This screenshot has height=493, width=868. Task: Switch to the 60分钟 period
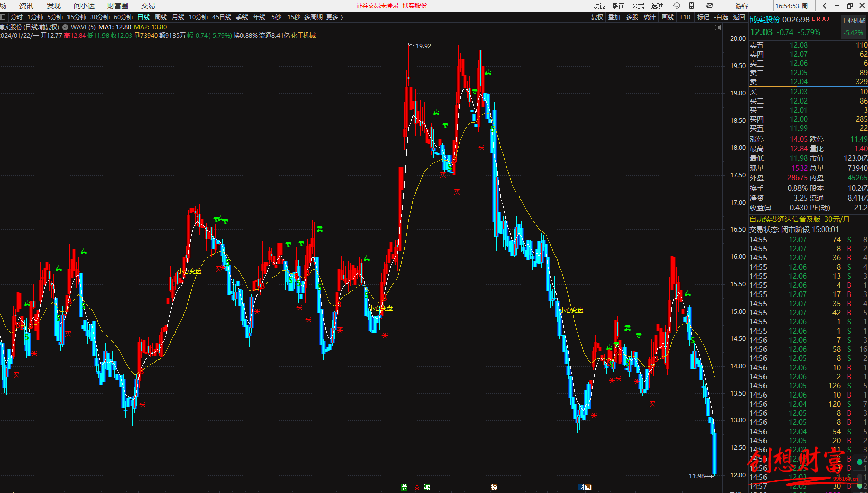pos(123,17)
